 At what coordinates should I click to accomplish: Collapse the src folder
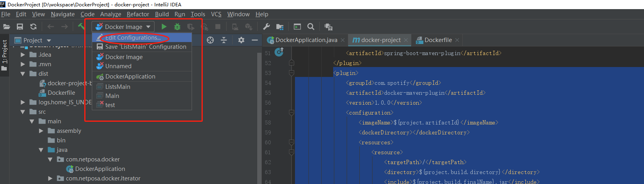point(23,112)
